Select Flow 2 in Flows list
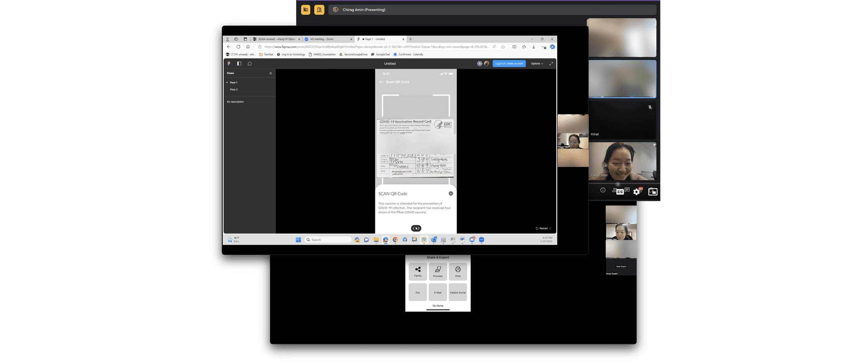868x363 pixels. [234, 90]
